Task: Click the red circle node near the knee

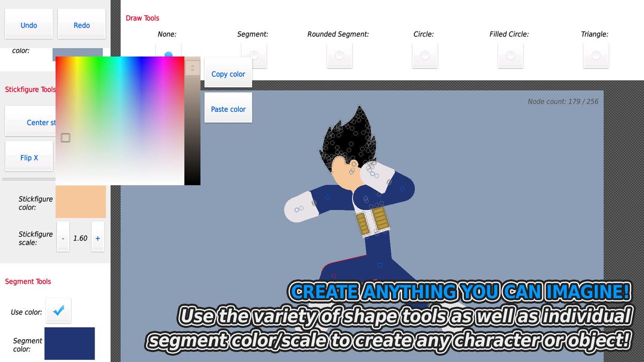Action: click(334, 276)
